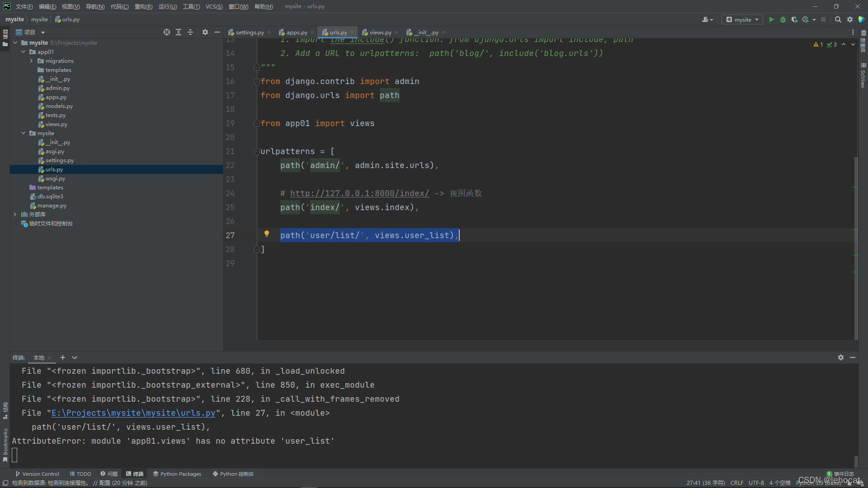Collapse the app01 folder

(24, 52)
